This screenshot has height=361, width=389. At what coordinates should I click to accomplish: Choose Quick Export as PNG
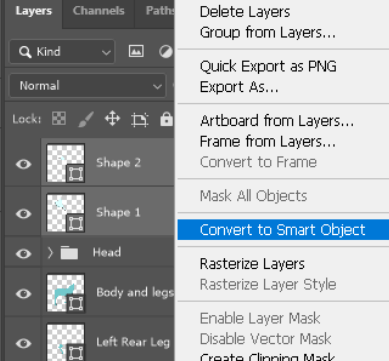268,66
